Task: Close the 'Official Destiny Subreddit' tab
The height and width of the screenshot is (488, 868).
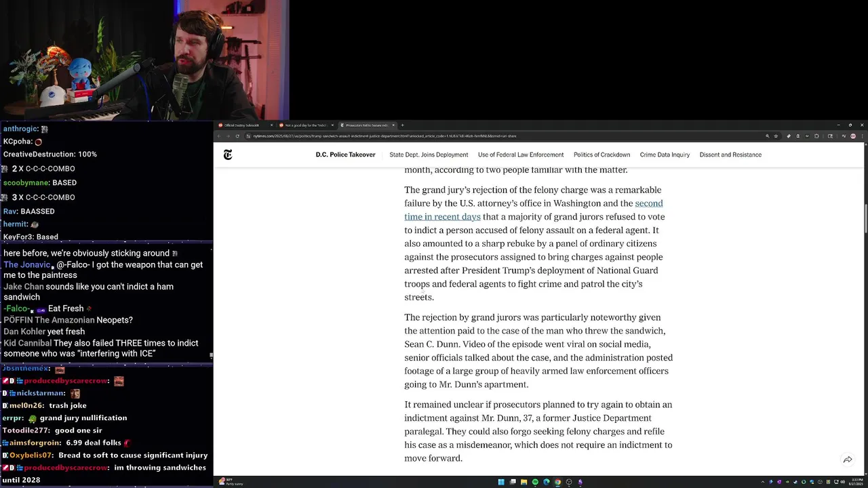Action: coord(271,125)
